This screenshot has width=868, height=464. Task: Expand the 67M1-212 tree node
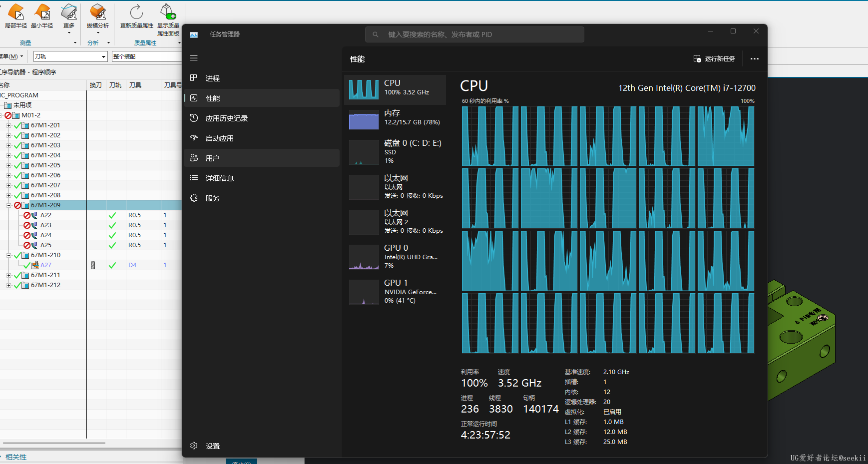[8, 285]
